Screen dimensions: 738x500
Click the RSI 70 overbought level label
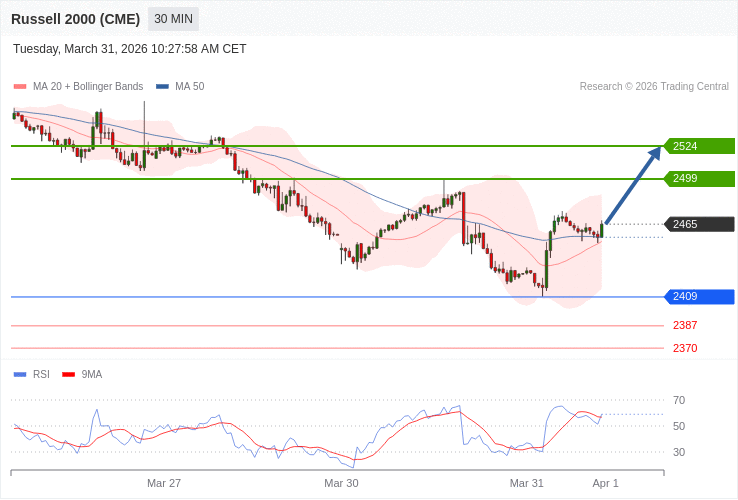point(679,400)
